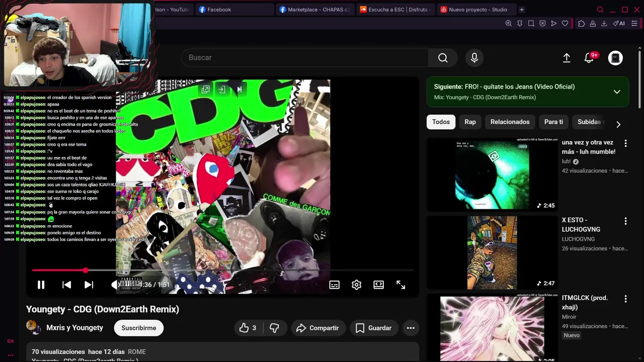Click the pop-out video icon overlay

[x=206, y=89]
